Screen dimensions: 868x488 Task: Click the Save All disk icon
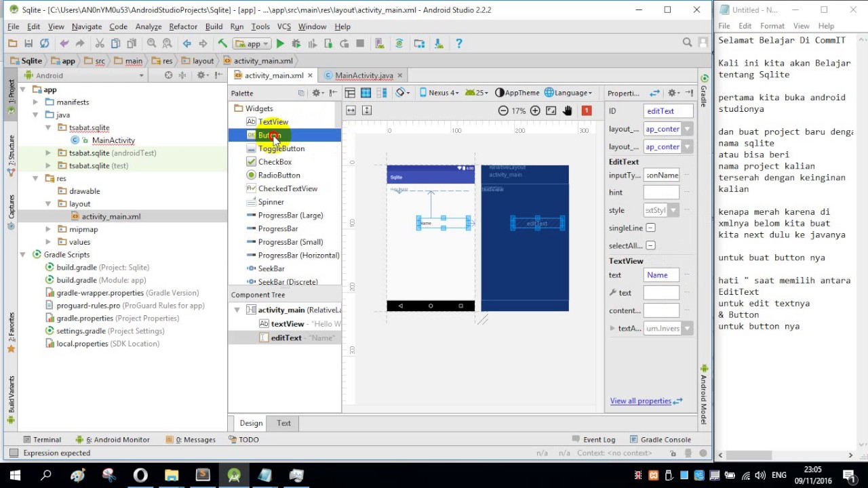click(28, 43)
